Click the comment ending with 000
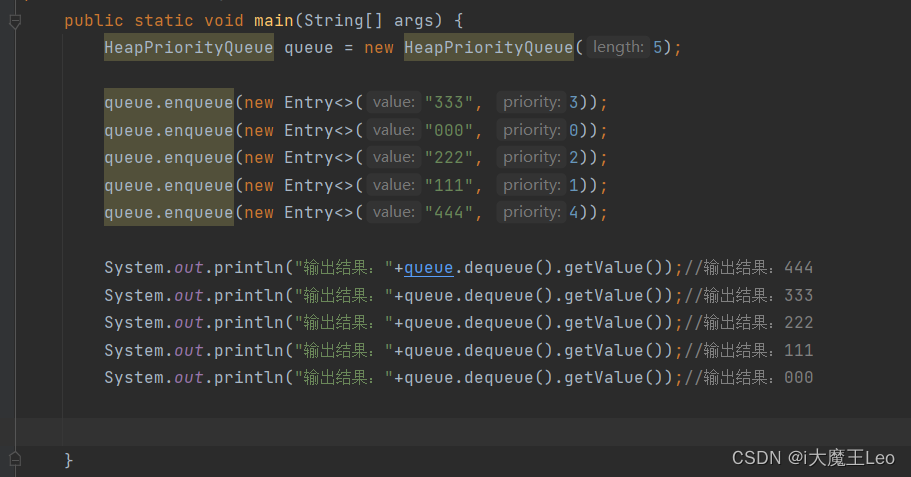 (x=749, y=378)
